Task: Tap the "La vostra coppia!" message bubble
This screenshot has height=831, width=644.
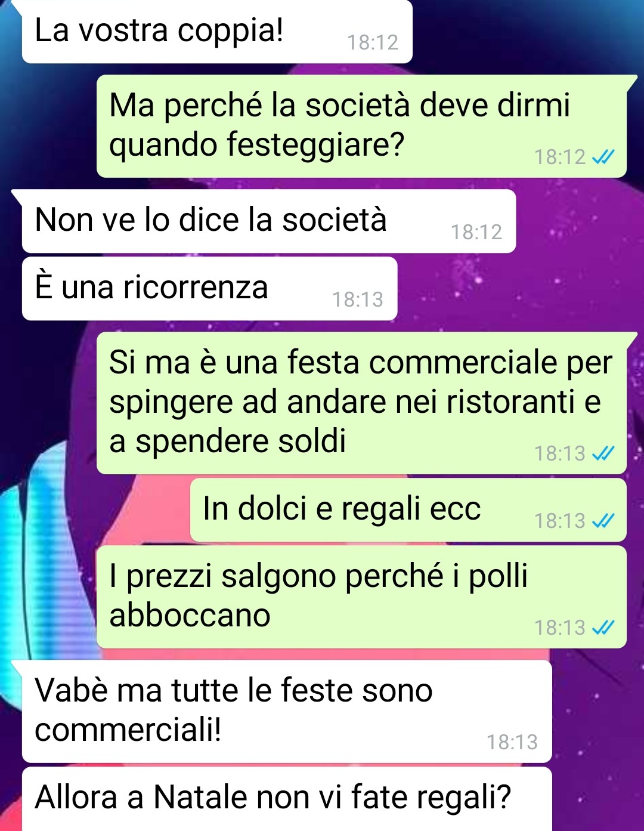Action: click(x=217, y=31)
